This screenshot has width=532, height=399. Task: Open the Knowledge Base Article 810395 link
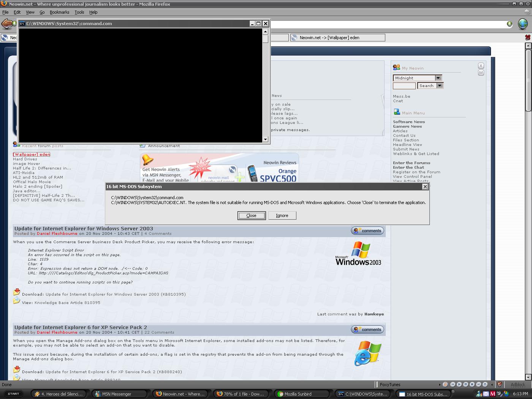67,302
